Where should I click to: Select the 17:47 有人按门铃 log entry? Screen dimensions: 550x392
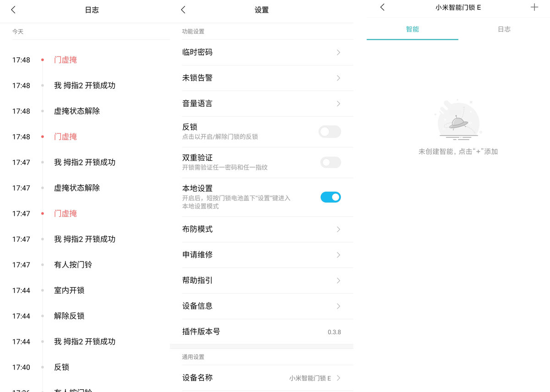(73, 265)
